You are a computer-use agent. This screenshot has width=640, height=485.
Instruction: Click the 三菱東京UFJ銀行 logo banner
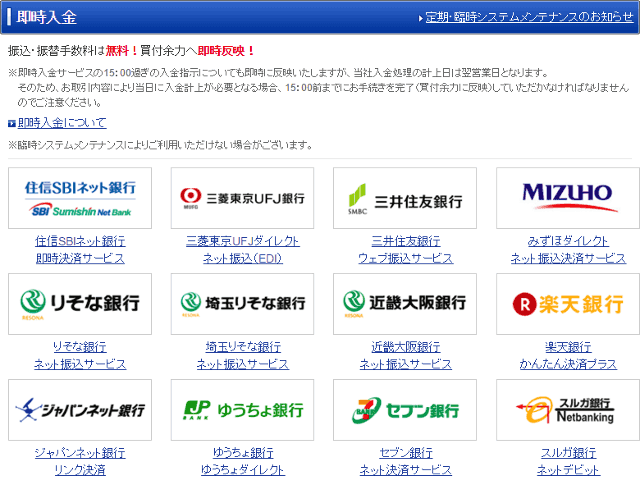242,198
